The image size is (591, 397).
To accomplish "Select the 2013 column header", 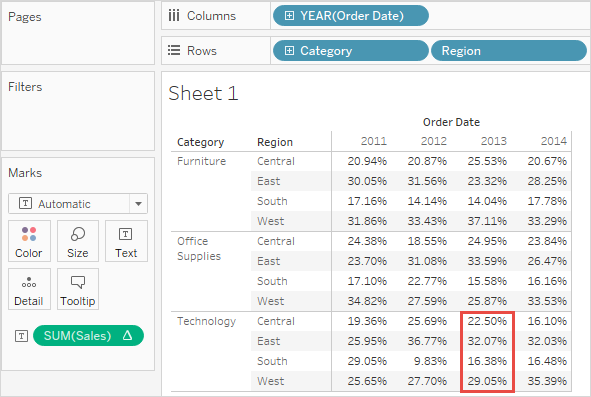I will [494, 141].
